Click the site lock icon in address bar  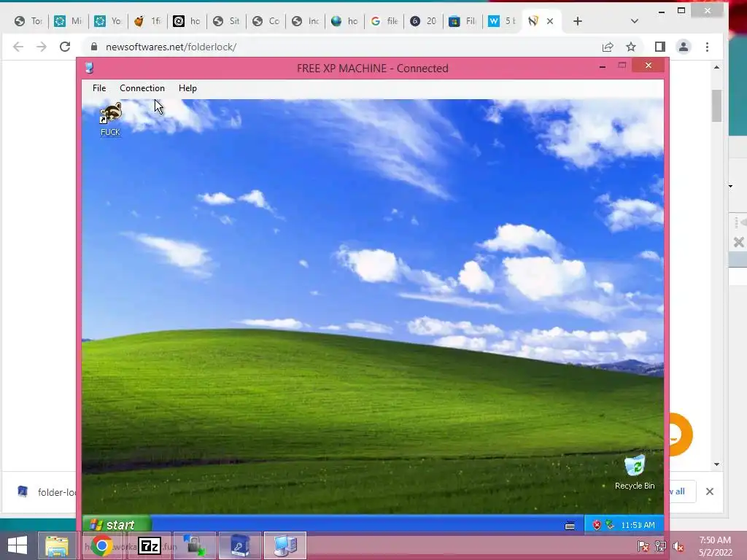[94, 47]
